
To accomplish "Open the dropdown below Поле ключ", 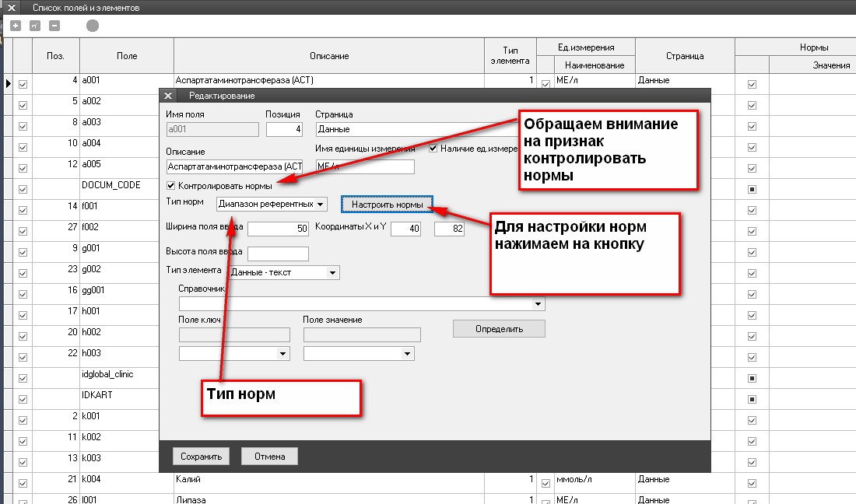I will [234, 354].
